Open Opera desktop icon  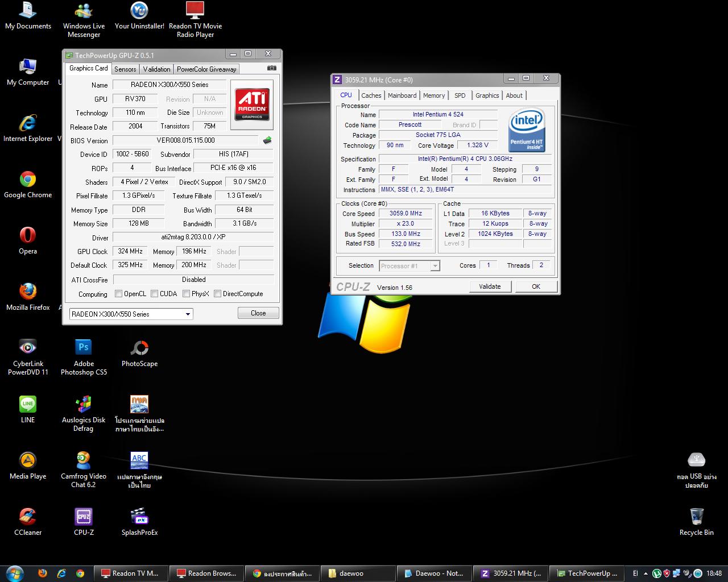coord(27,241)
